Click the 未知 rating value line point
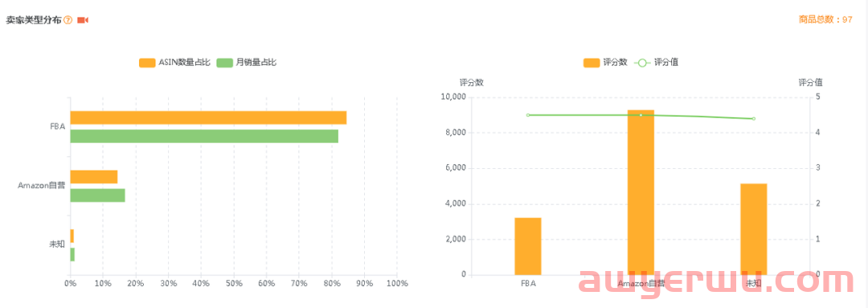Image resolution: width=868 pixels, height=308 pixels. pos(754,118)
